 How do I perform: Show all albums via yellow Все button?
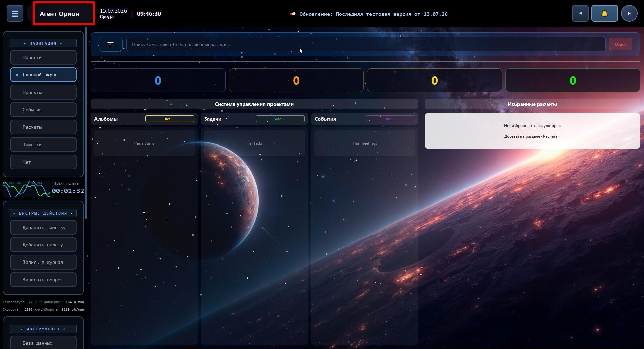170,119
